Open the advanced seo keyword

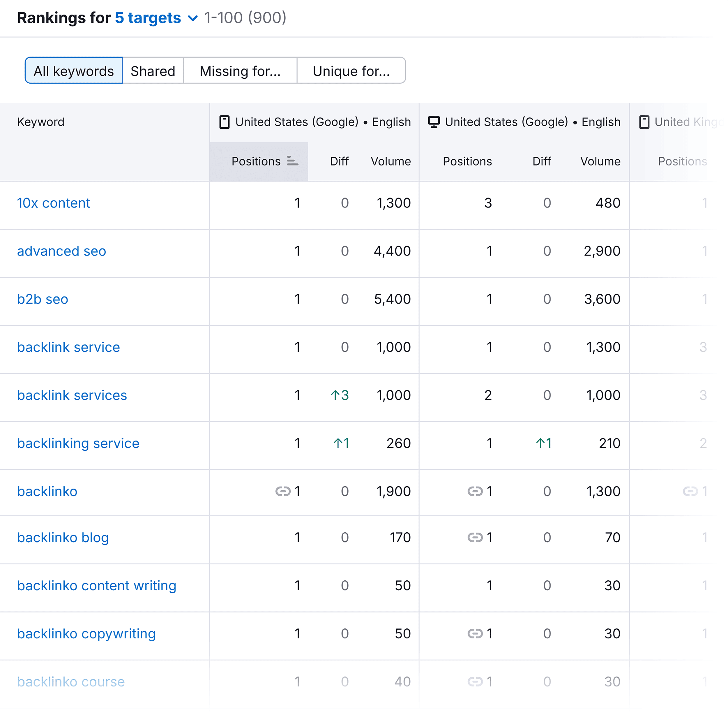(x=61, y=251)
